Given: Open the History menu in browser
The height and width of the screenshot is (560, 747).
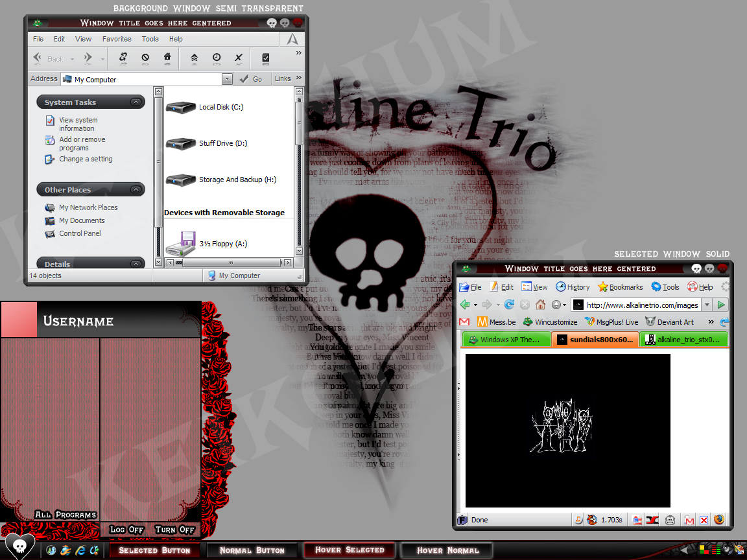Looking at the screenshot, I should (573, 286).
